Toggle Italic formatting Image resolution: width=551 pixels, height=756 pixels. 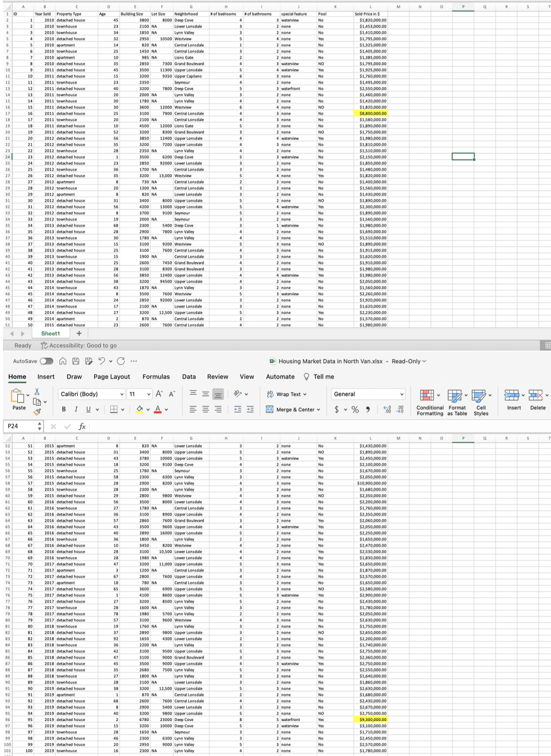tap(76, 409)
